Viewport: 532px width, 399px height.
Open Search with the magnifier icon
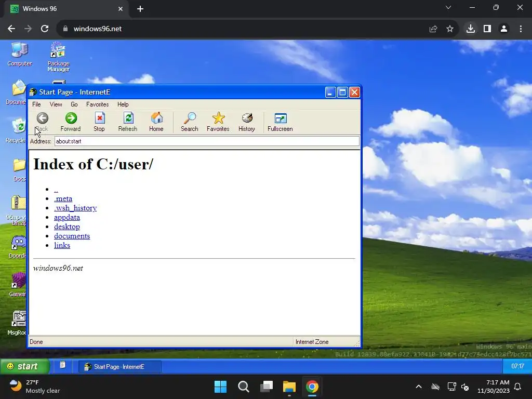pos(189,122)
